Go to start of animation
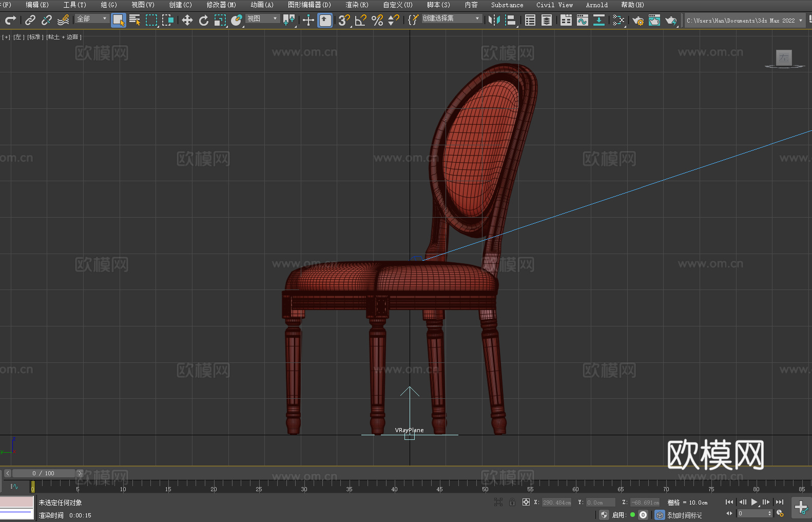The height and width of the screenshot is (522, 812). click(x=729, y=502)
